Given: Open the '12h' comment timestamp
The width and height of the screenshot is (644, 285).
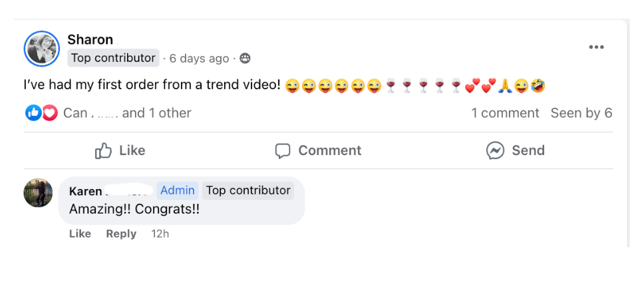Looking at the screenshot, I should point(160,234).
